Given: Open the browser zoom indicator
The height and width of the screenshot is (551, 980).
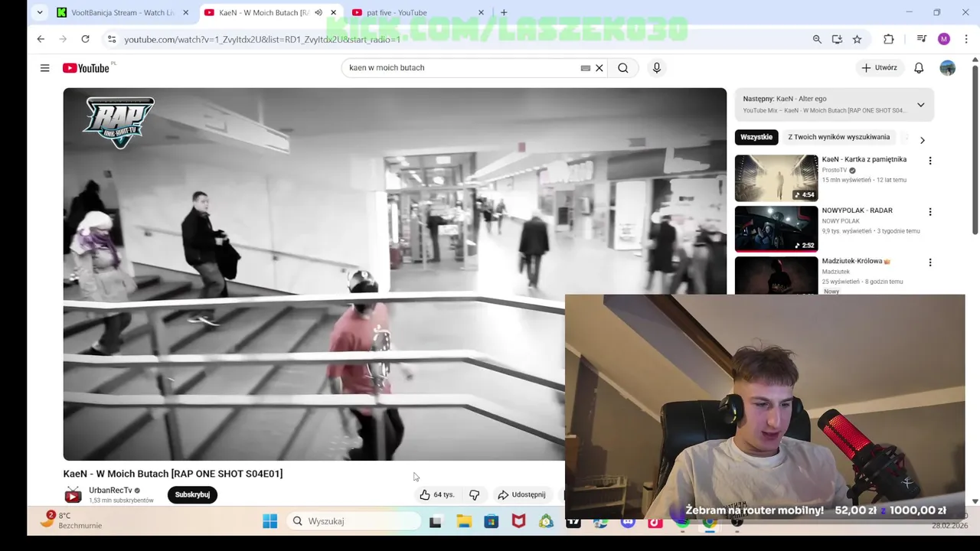Looking at the screenshot, I should tap(817, 39).
